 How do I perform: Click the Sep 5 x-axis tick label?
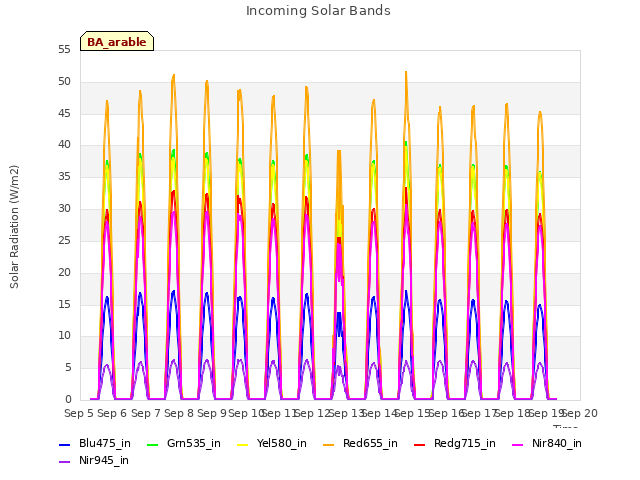click(x=79, y=413)
